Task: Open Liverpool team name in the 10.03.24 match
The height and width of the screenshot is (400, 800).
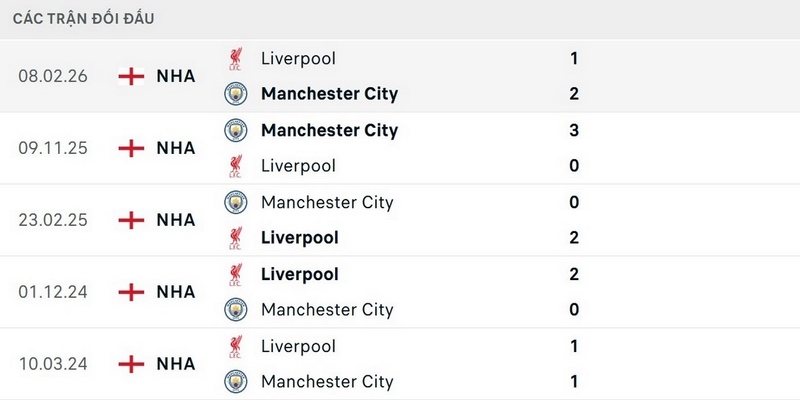Action: click(x=298, y=346)
